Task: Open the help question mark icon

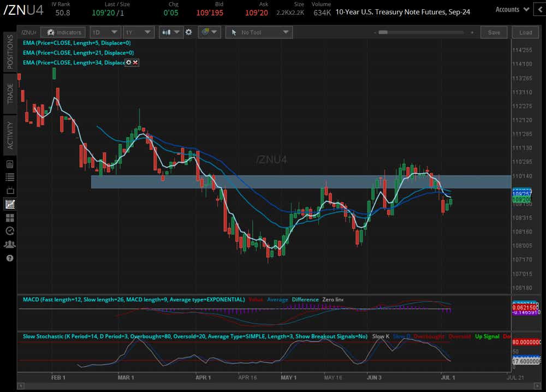Action: tap(10, 258)
